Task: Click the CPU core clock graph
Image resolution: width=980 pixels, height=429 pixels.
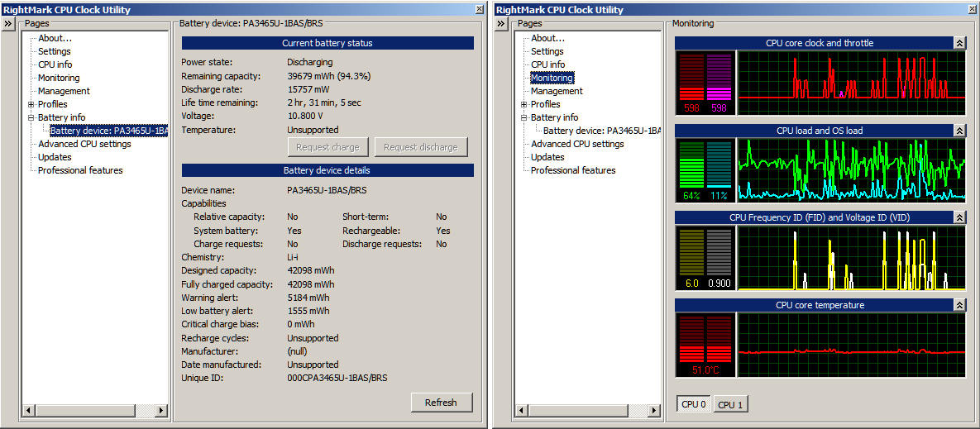Action: (852, 83)
